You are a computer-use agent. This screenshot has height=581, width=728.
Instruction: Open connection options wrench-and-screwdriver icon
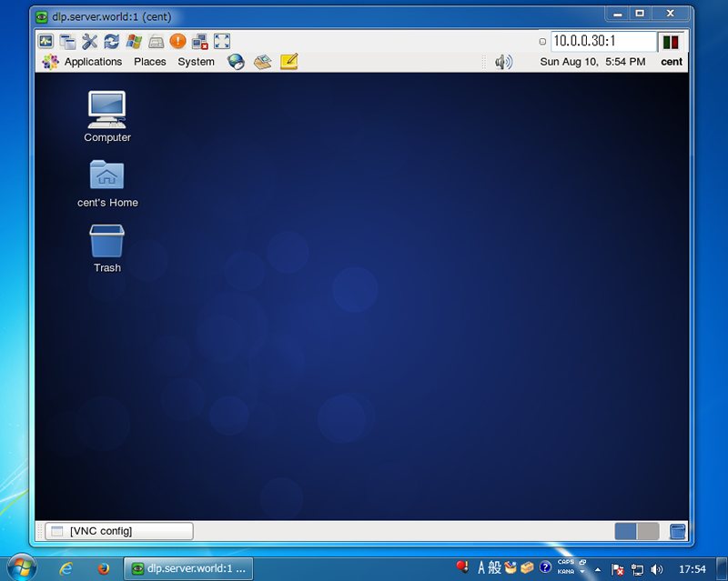(x=89, y=41)
